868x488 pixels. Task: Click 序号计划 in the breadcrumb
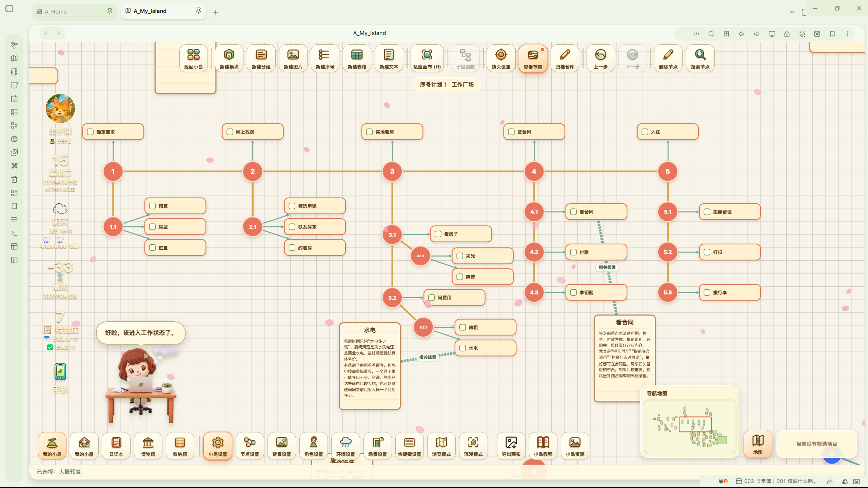click(x=431, y=84)
